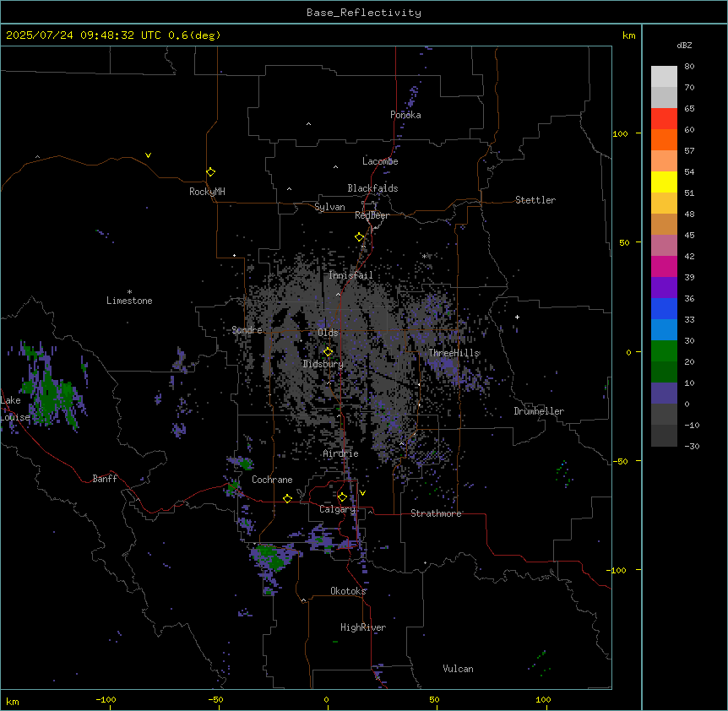This screenshot has height=711, width=728.
Task: Pick the magenta 39-42 dBZ legend swatch
Action: [x=664, y=266]
